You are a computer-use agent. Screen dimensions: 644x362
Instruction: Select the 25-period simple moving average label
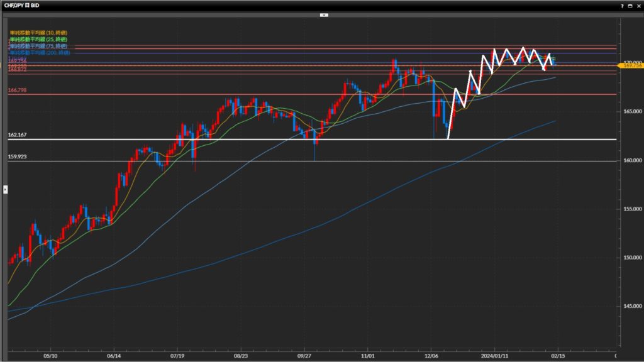39,39
